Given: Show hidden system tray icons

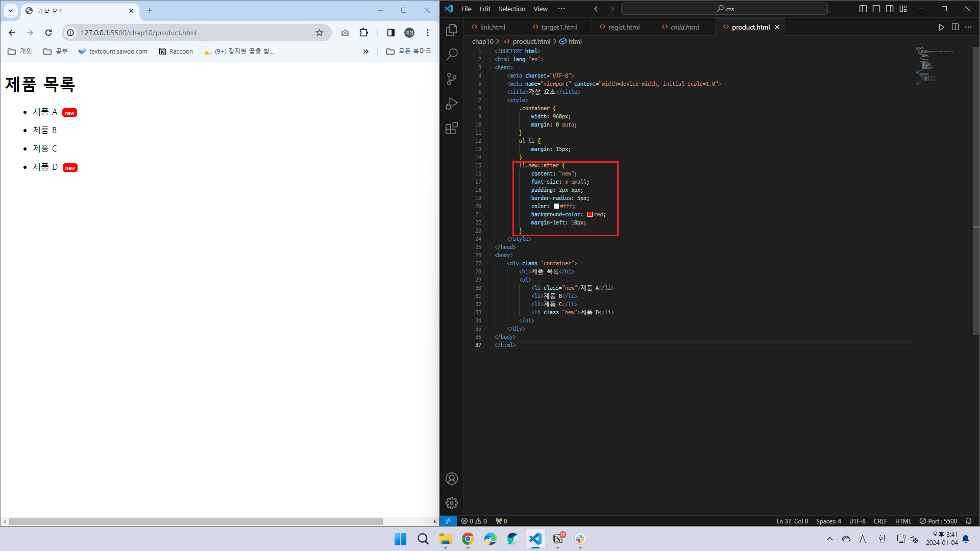Looking at the screenshot, I should tap(830, 539).
